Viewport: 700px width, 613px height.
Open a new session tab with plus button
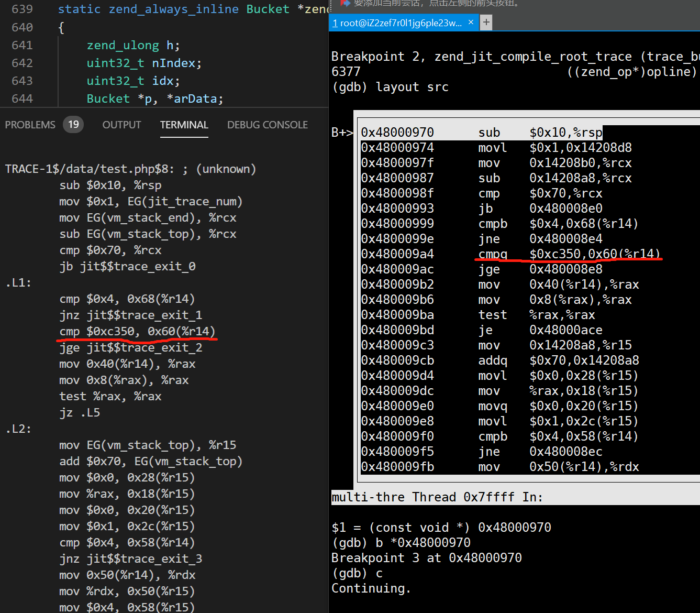486,22
